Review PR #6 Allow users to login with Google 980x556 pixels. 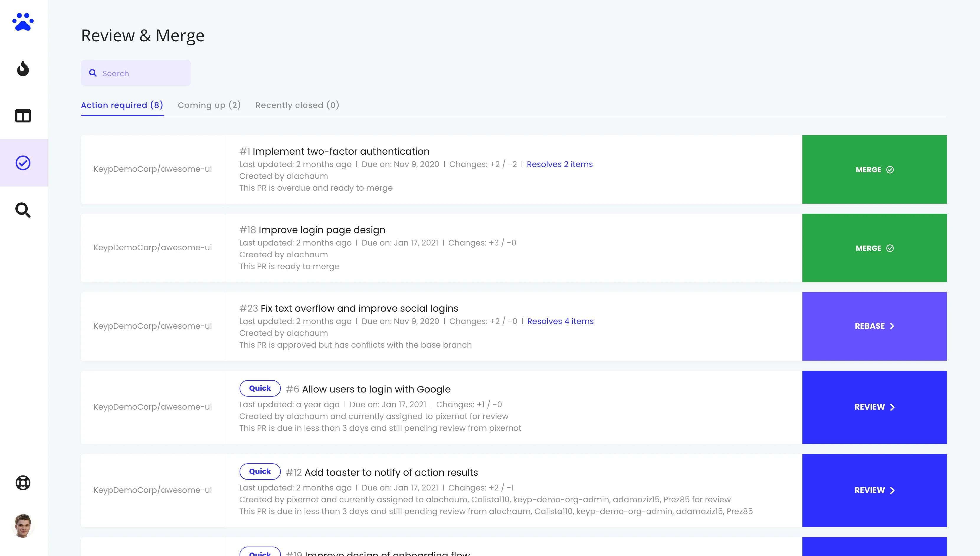click(875, 407)
